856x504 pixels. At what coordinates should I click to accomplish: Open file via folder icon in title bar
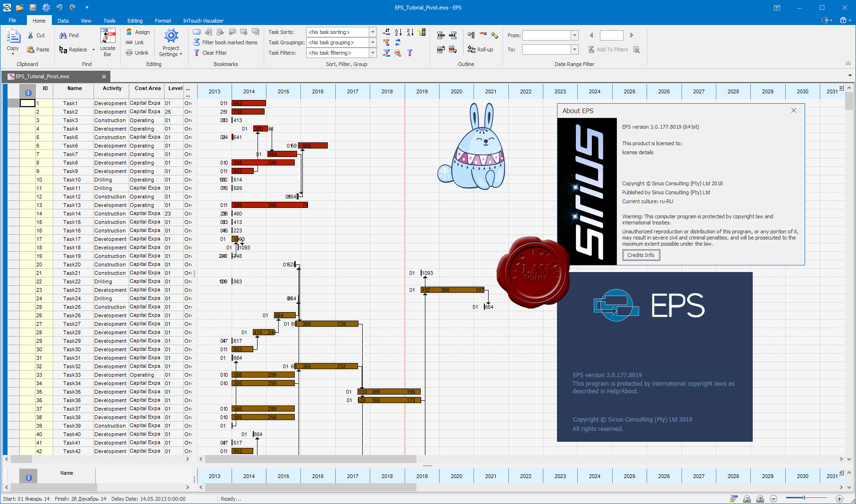click(19, 8)
